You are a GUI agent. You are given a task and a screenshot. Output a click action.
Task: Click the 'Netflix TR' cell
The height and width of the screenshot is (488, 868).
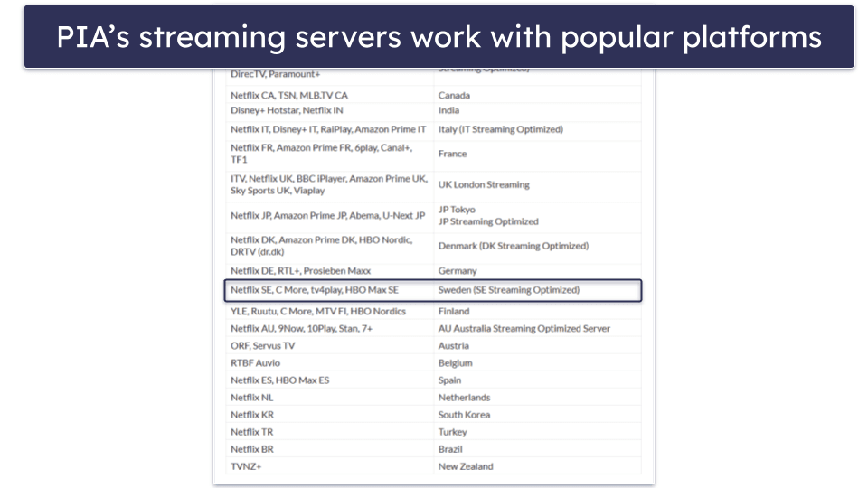(x=329, y=432)
